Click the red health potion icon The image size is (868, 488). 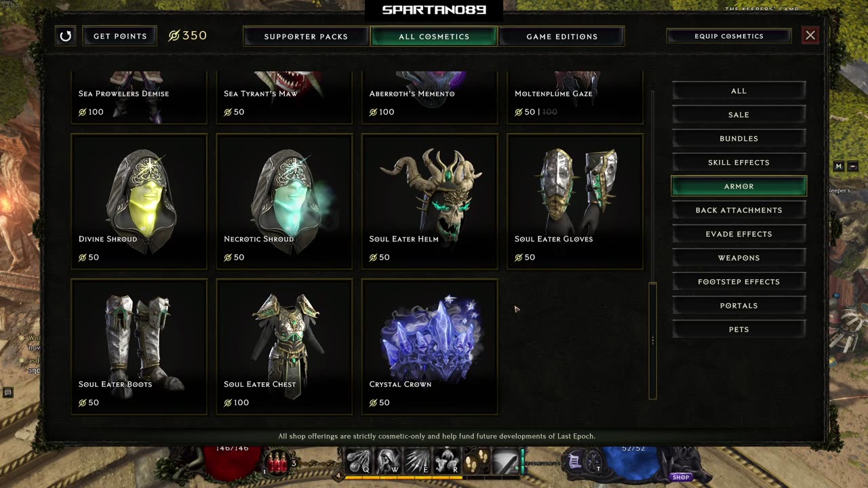[x=278, y=463]
